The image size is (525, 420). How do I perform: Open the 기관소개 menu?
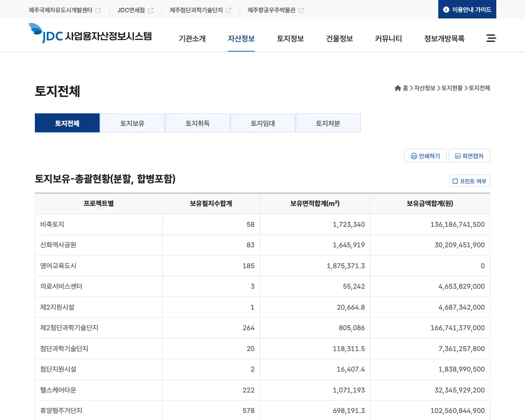(192, 39)
